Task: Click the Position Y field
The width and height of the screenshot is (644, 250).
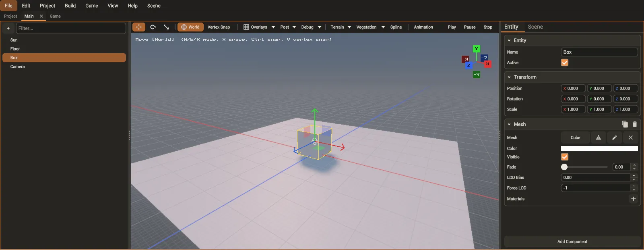Action: coord(599,88)
